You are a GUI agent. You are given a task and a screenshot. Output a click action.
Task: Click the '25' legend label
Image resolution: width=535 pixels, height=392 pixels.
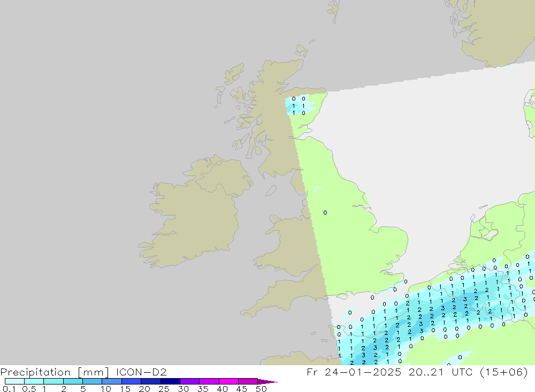[164, 389]
